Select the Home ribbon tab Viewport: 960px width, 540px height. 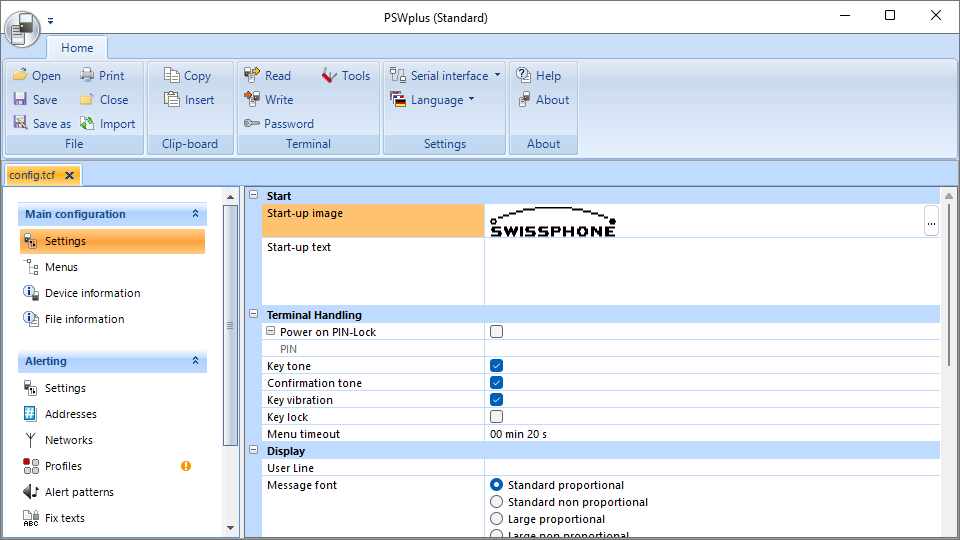tap(77, 48)
